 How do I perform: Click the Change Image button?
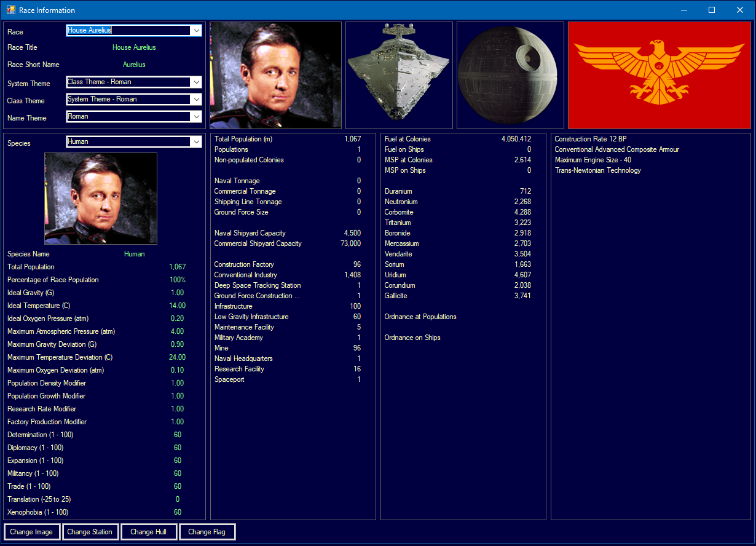click(x=32, y=532)
